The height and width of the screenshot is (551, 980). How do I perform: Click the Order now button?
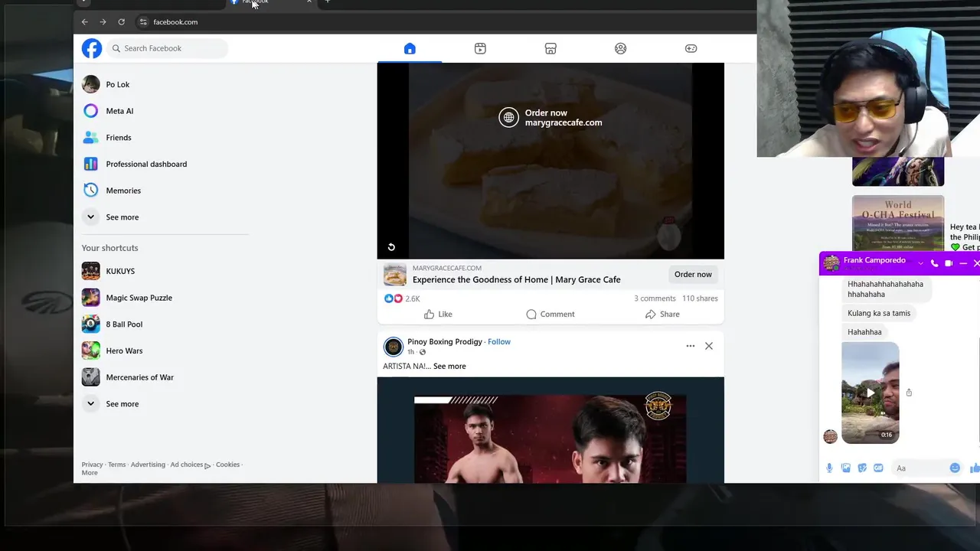pos(693,274)
